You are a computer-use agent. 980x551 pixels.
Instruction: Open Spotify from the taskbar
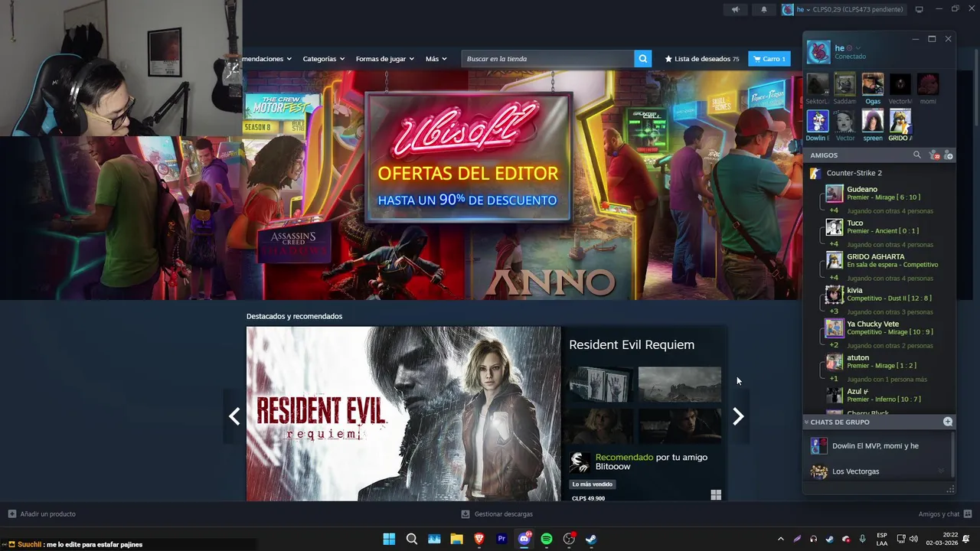click(x=547, y=539)
